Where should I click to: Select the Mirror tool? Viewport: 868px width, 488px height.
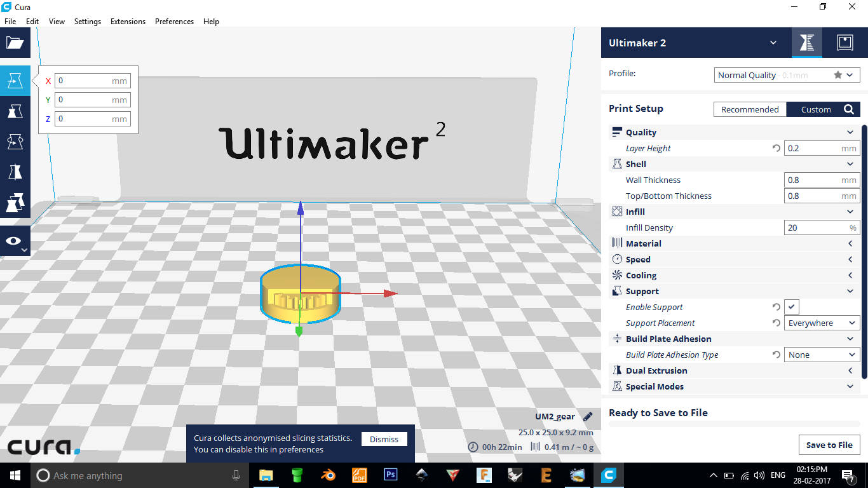15,172
